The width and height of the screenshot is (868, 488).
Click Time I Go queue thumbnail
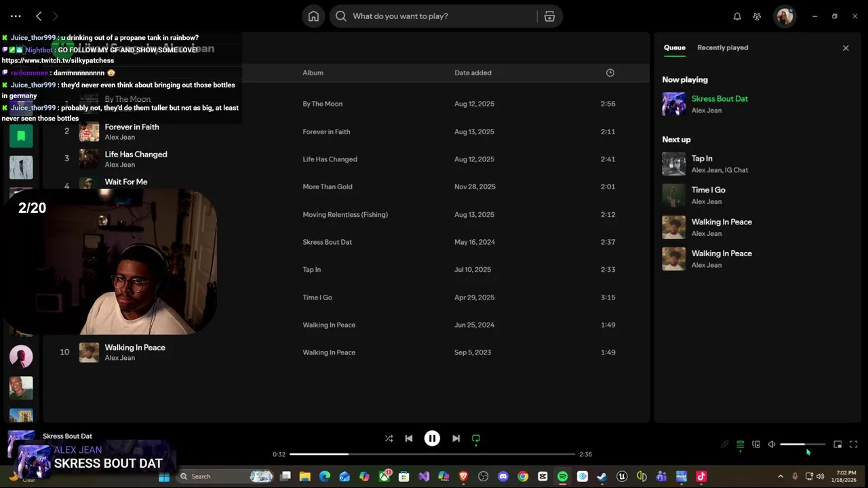(x=674, y=195)
